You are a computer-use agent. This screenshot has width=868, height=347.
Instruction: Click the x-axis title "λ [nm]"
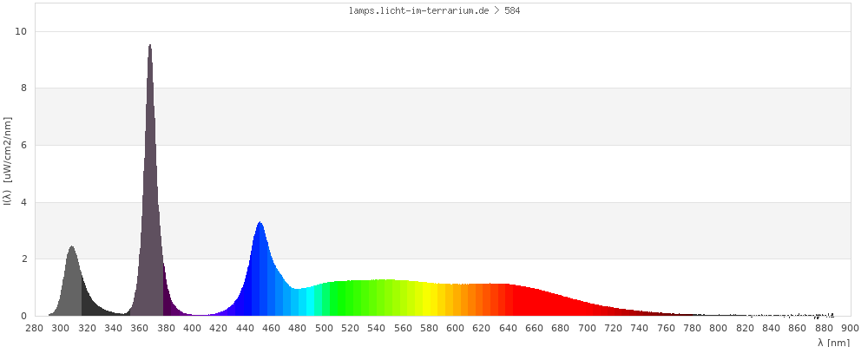click(x=833, y=342)
